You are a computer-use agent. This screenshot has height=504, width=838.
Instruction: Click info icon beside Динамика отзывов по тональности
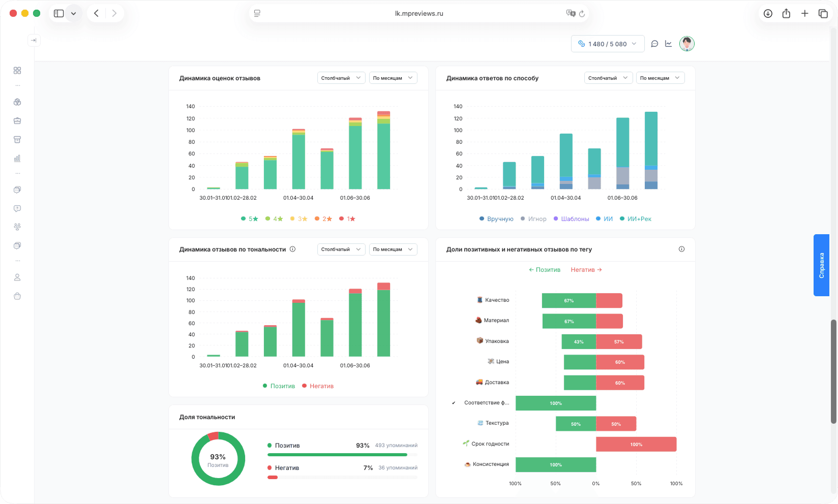tap(293, 249)
